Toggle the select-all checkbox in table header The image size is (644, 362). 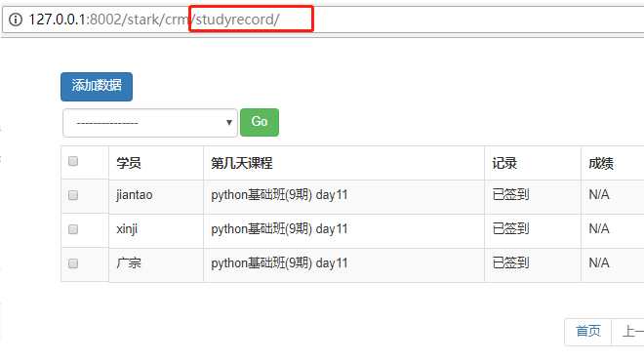[73, 161]
